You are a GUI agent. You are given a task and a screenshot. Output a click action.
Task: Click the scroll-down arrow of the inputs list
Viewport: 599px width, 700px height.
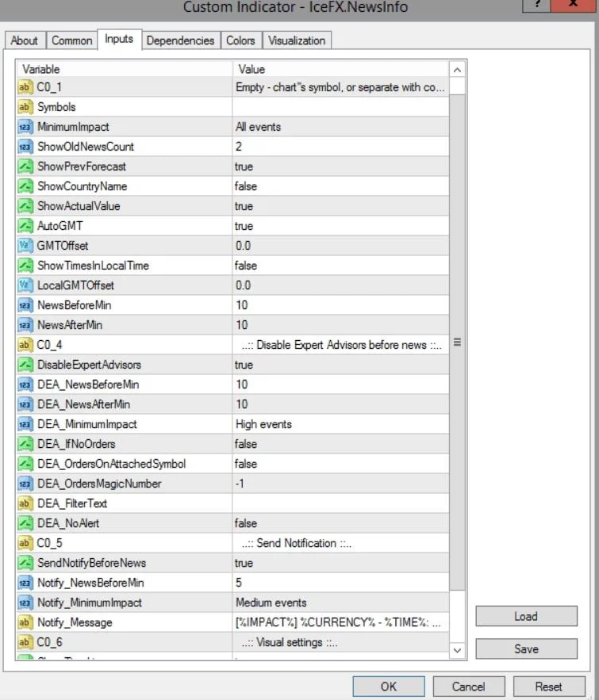[x=457, y=650]
